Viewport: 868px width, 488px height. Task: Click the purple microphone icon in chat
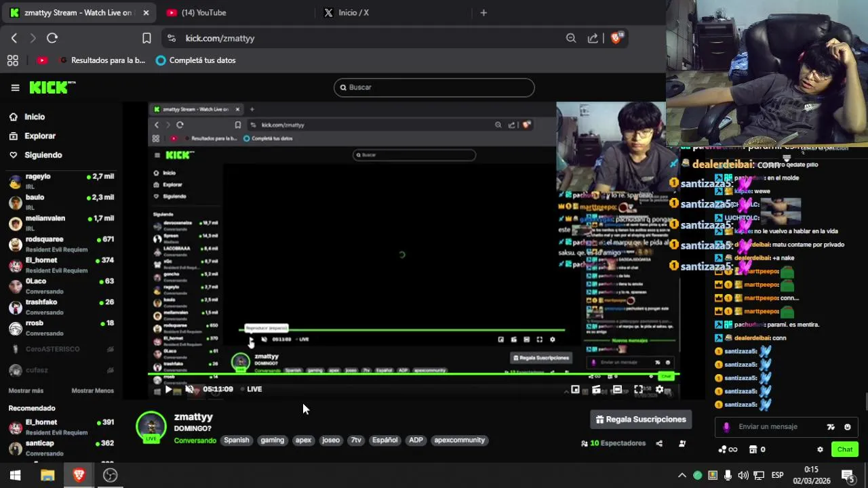click(726, 427)
